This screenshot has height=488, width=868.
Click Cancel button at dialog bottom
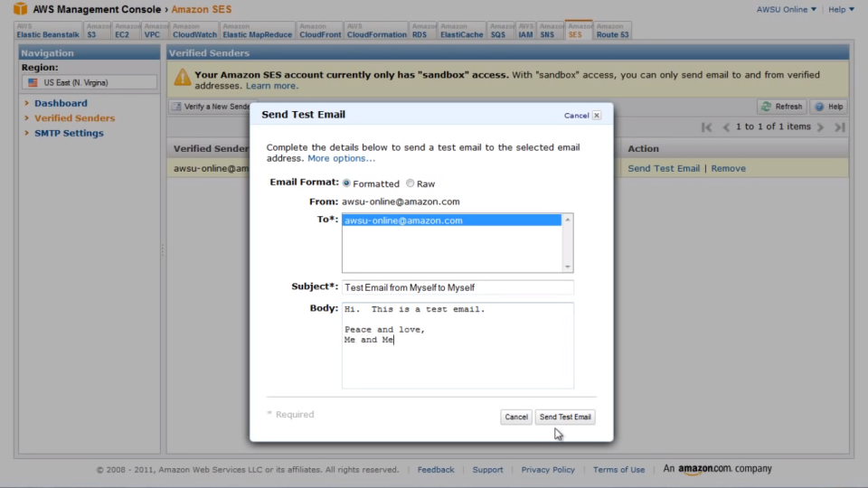point(516,417)
